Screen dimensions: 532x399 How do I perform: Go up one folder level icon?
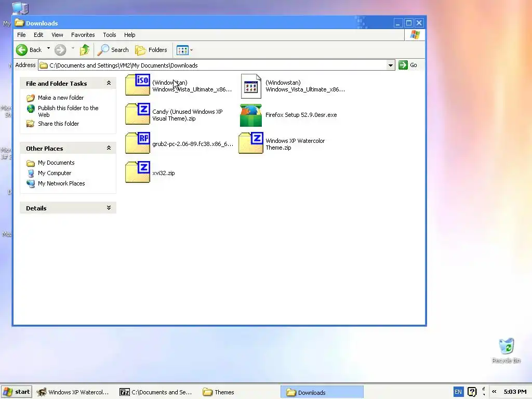tap(85, 50)
